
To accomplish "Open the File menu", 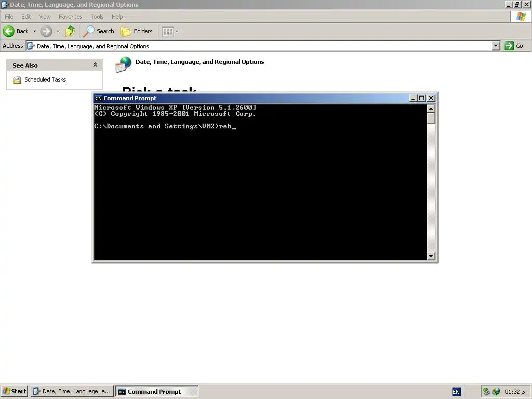I will point(9,17).
